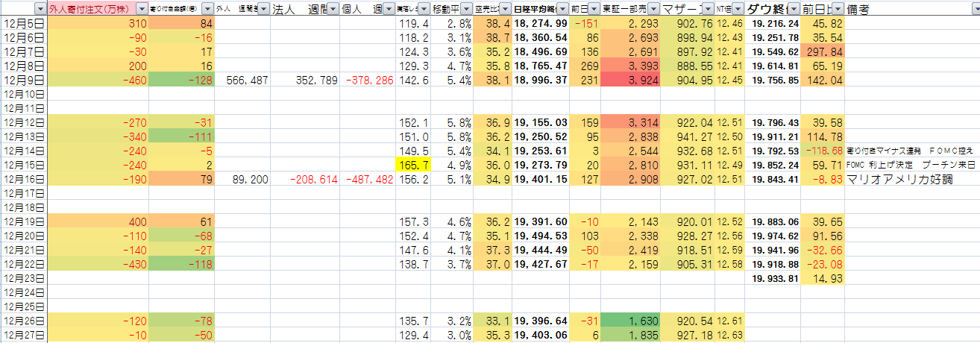Open the 移動平均 column filter dropdown
This screenshot has width=980, height=343.
tap(466, 10)
